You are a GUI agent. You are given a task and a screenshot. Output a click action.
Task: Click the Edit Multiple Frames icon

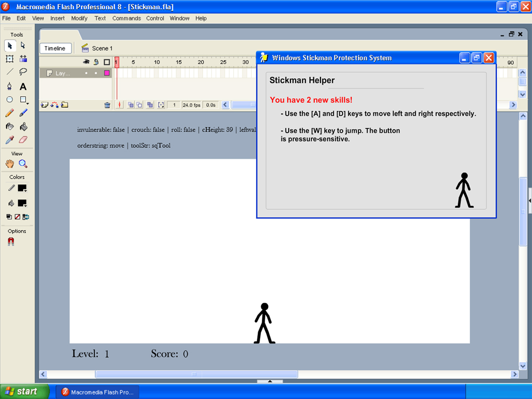tap(150, 105)
